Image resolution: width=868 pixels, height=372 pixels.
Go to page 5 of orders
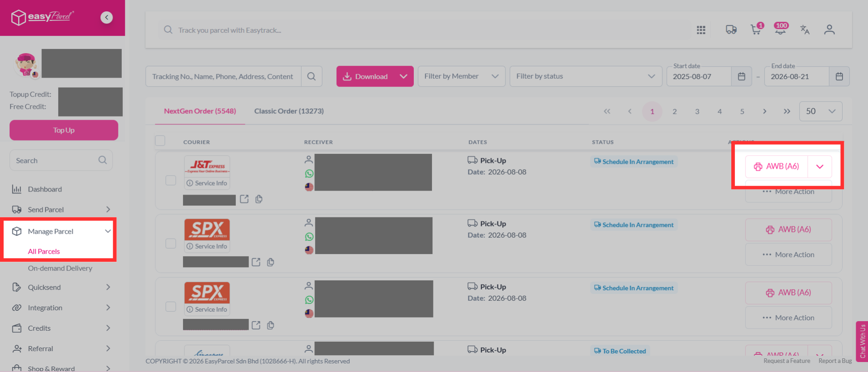[x=742, y=111]
